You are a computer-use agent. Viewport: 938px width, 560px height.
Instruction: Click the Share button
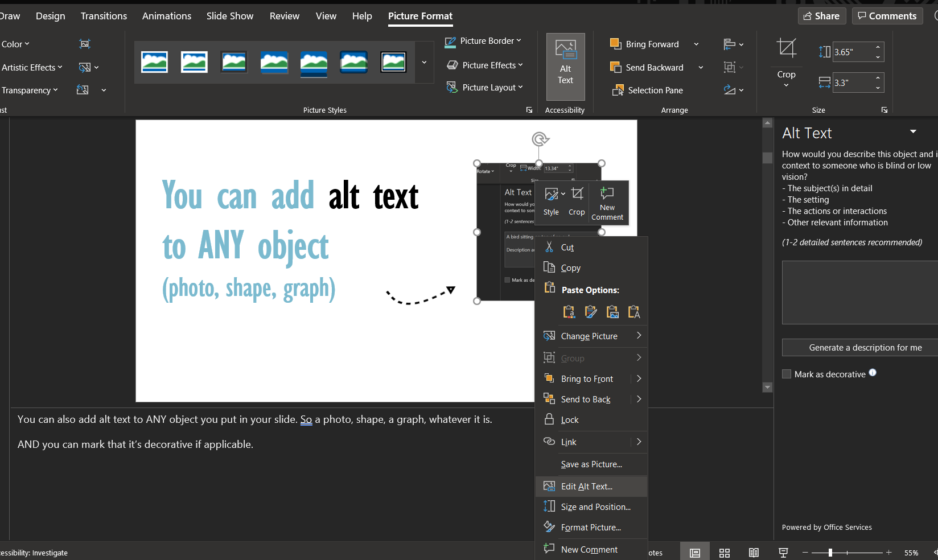pos(821,16)
